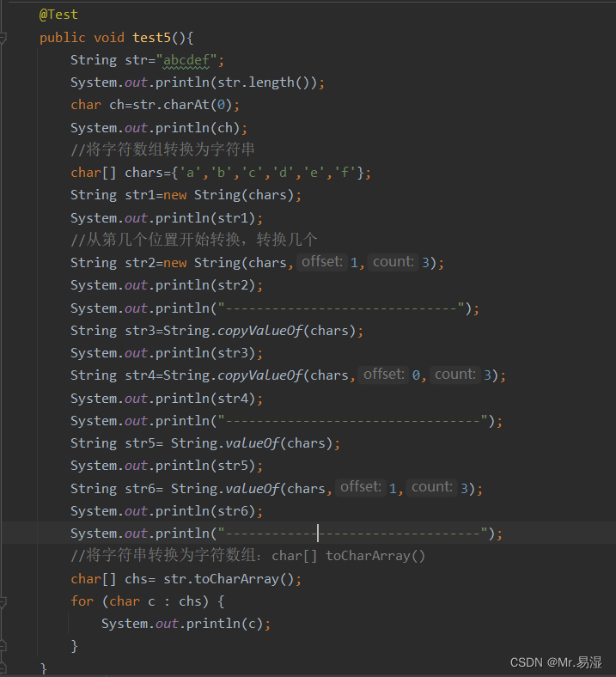Click the comment 将字符数组转换为字符串
The width and height of the screenshot is (616, 677).
tap(162, 149)
